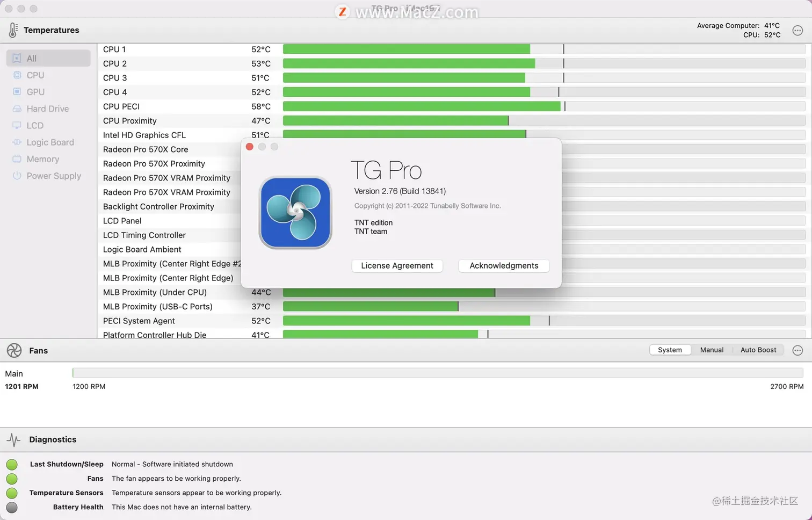Select MLB Proximity (Under CPU) row
Screen dimensions: 812x520
click(x=454, y=292)
